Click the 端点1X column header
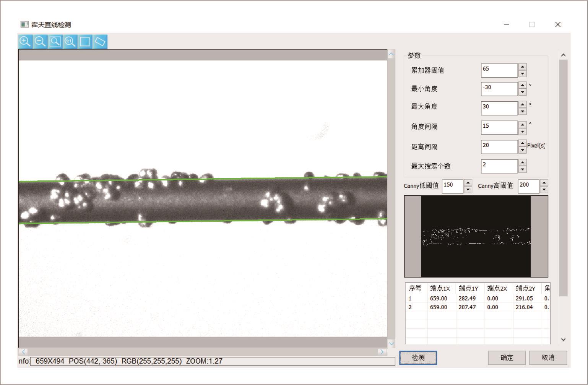This screenshot has width=588, height=385. point(440,288)
